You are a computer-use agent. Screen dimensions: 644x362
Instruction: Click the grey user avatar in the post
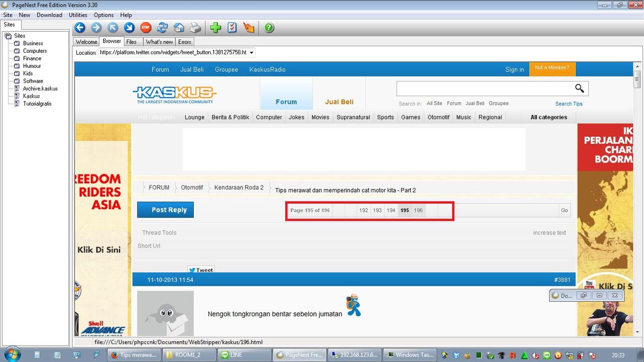pyautogui.click(x=166, y=313)
